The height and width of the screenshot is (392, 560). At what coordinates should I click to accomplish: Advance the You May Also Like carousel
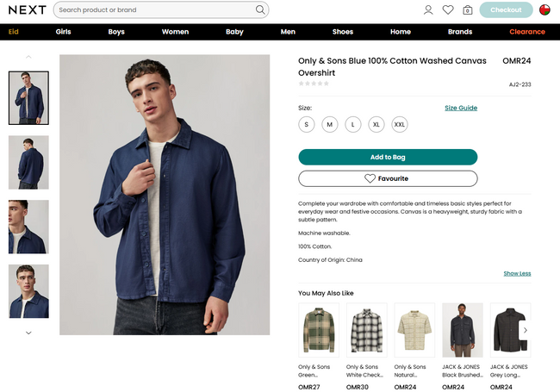pos(526,330)
